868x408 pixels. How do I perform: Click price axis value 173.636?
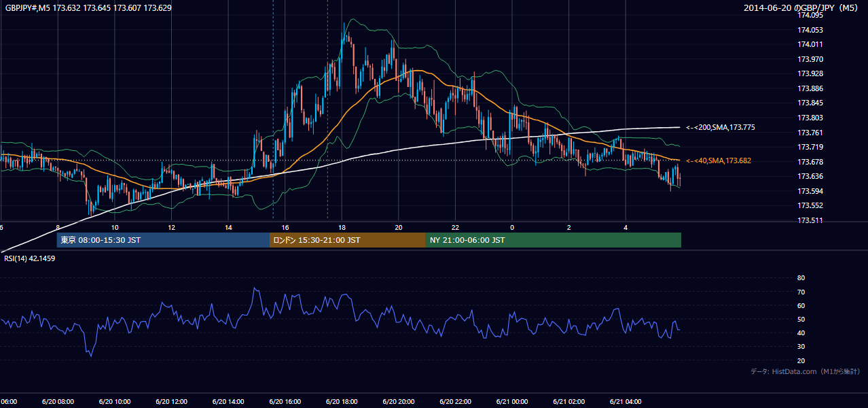pos(810,176)
